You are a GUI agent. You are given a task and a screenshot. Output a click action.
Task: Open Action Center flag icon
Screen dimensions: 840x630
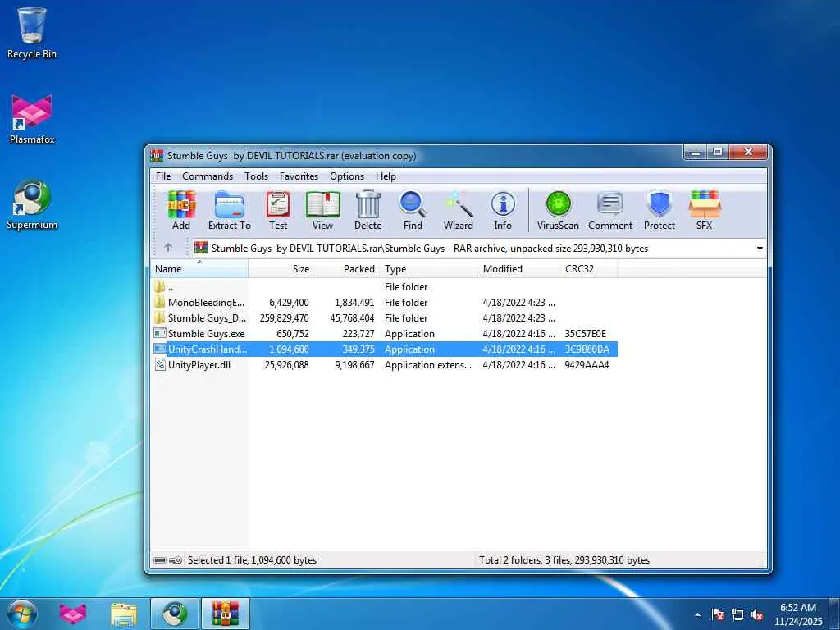[x=718, y=614]
